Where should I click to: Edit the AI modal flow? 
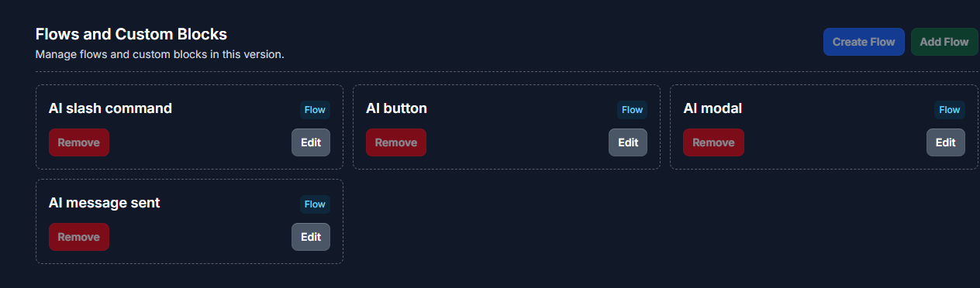click(946, 142)
